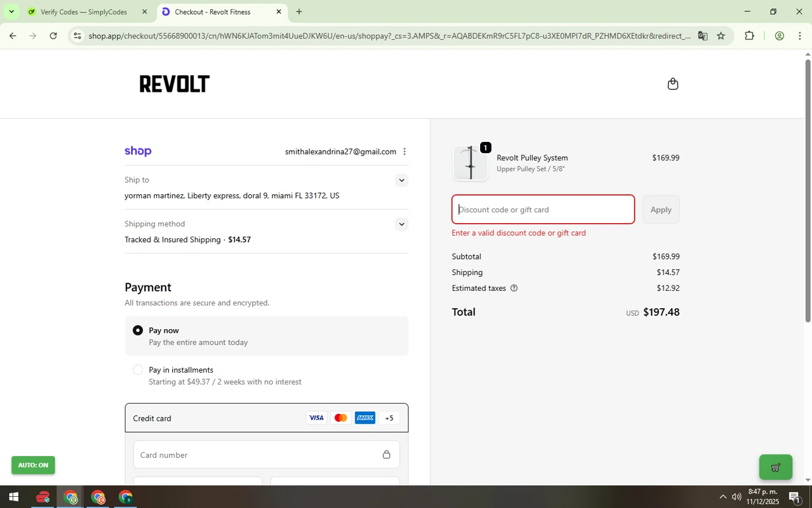Click the Visa card icon
The width and height of the screenshot is (812, 508).
point(316,418)
